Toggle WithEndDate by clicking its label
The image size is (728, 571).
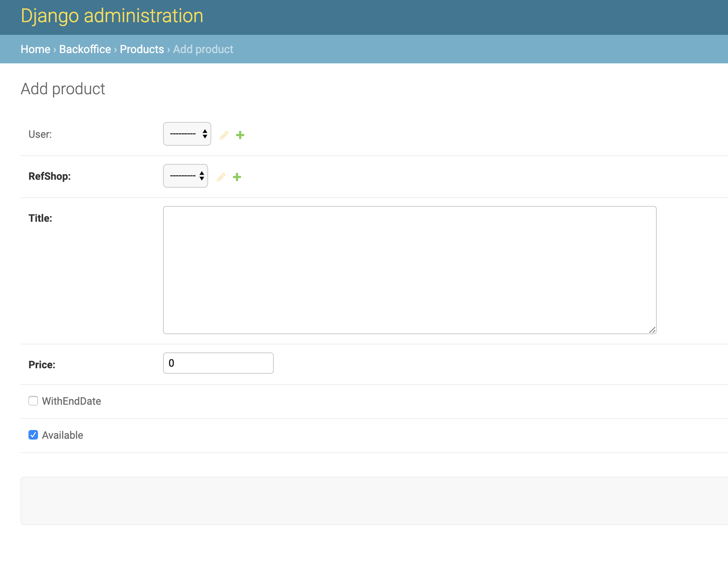point(72,401)
